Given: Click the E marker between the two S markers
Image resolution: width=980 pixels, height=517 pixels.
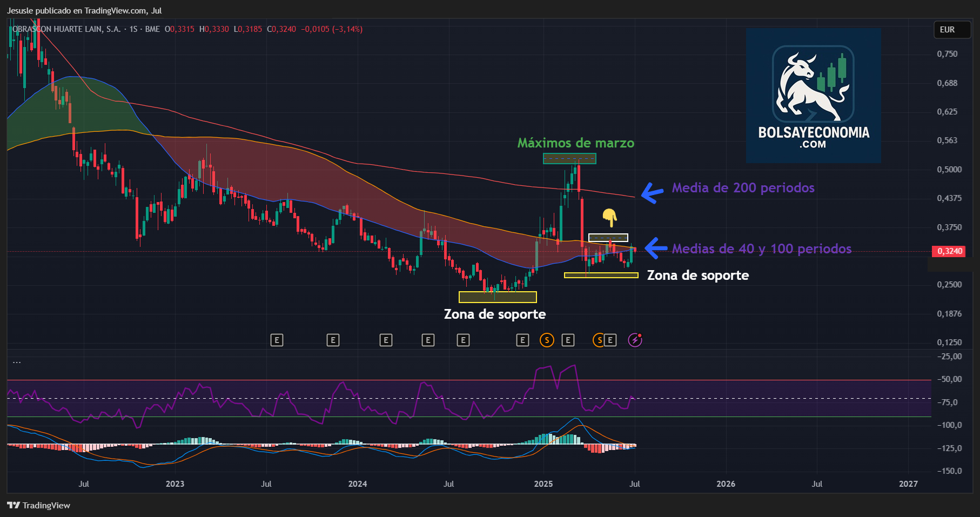Looking at the screenshot, I should tap(568, 340).
